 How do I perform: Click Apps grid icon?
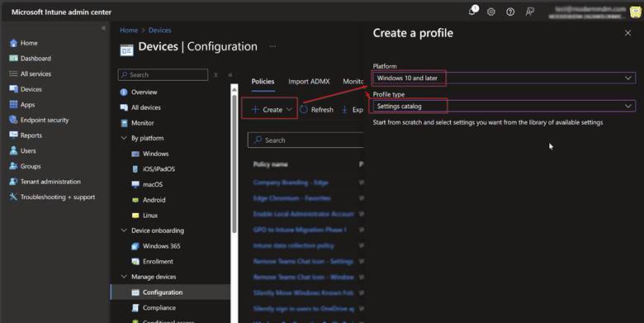coord(13,104)
